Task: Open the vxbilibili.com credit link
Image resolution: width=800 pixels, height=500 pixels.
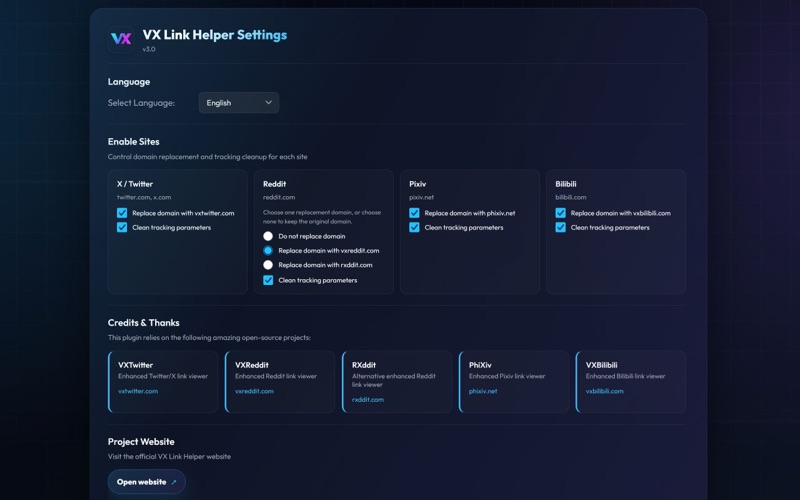Action: tap(605, 391)
